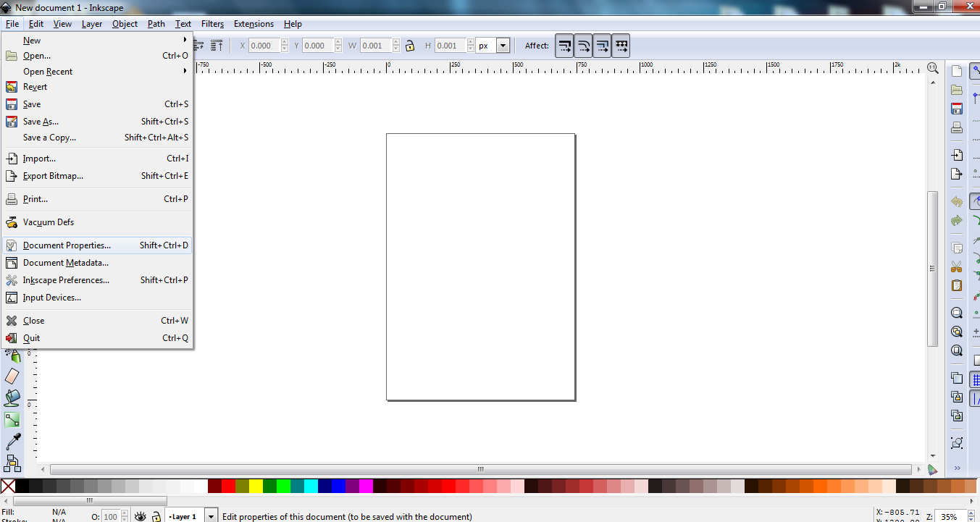
Task: Toggle Affect stroke width scaling button
Action: tap(564, 46)
